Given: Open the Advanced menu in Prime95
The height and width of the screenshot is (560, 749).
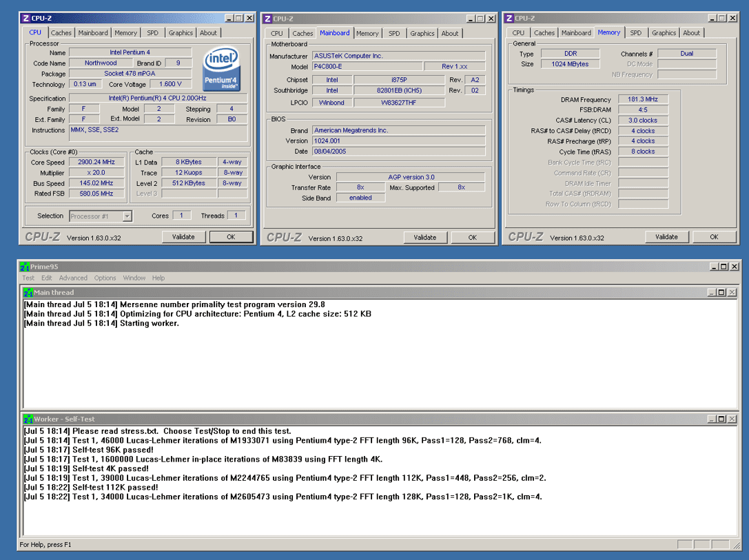Looking at the screenshot, I should pyautogui.click(x=73, y=278).
